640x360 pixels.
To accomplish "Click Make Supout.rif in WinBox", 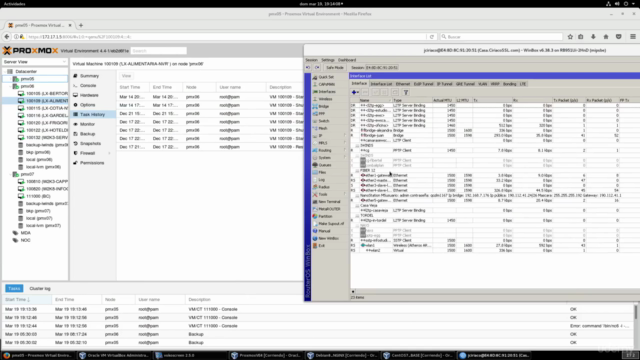I will (331, 224).
